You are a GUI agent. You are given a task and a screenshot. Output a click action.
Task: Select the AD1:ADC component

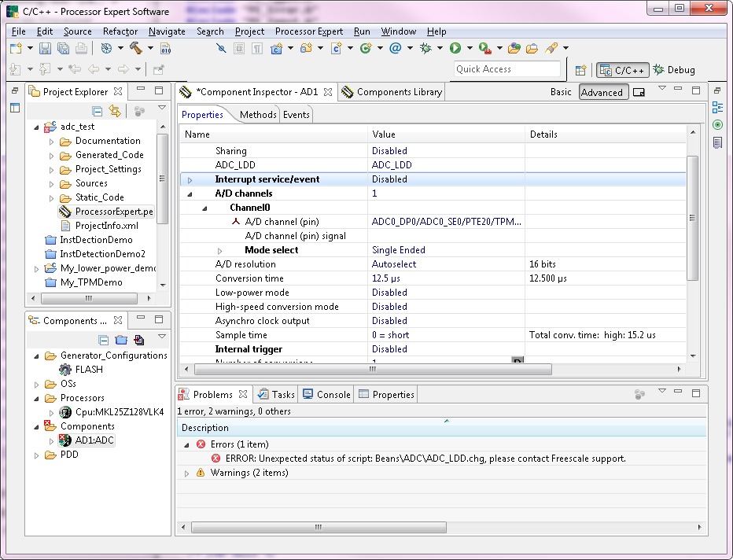point(94,440)
